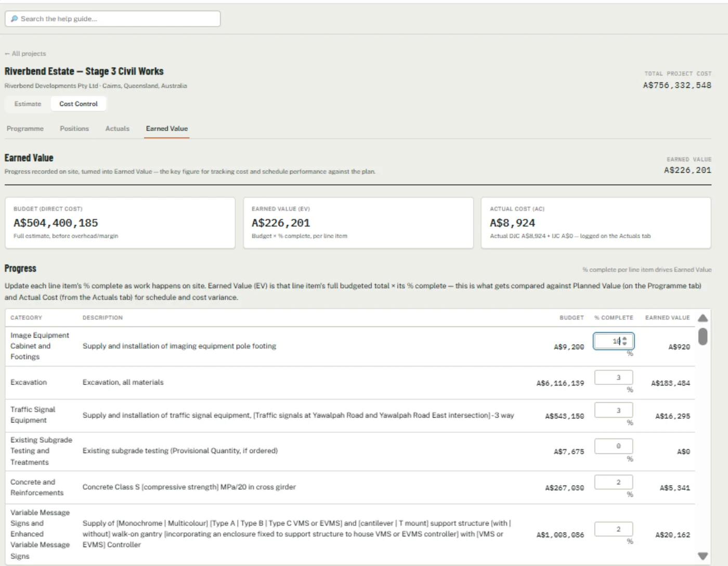
Task: Select the Earned Value tab
Action: pyautogui.click(x=167, y=128)
